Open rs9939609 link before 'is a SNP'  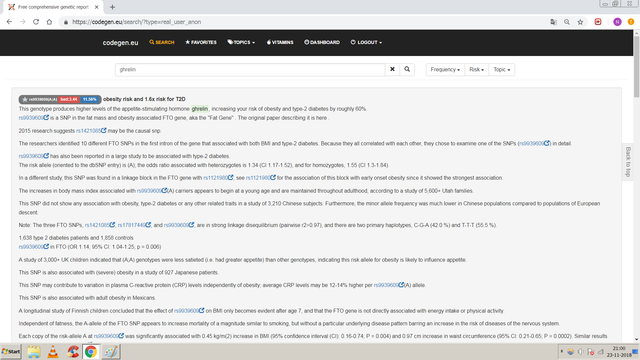(31, 118)
